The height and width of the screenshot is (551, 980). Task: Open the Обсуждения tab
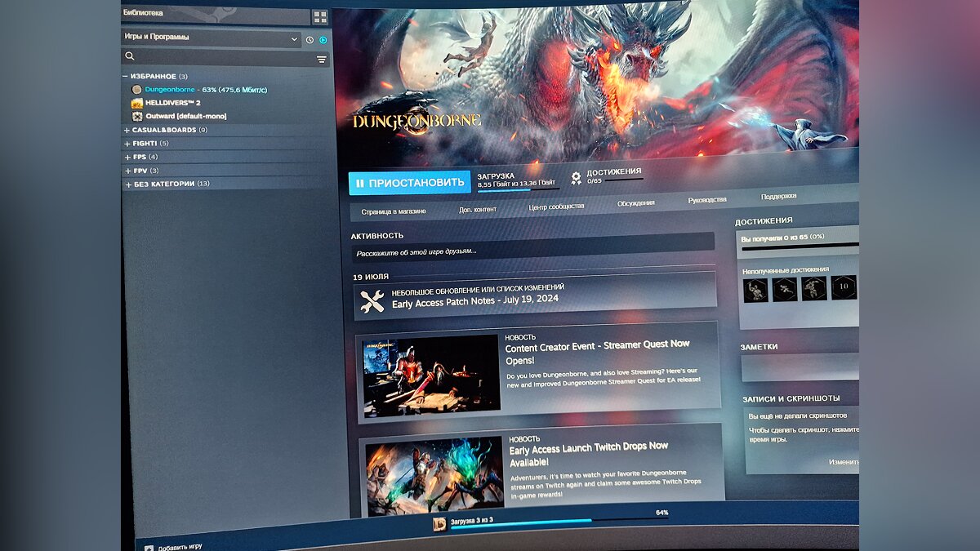[x=635, y=203]
